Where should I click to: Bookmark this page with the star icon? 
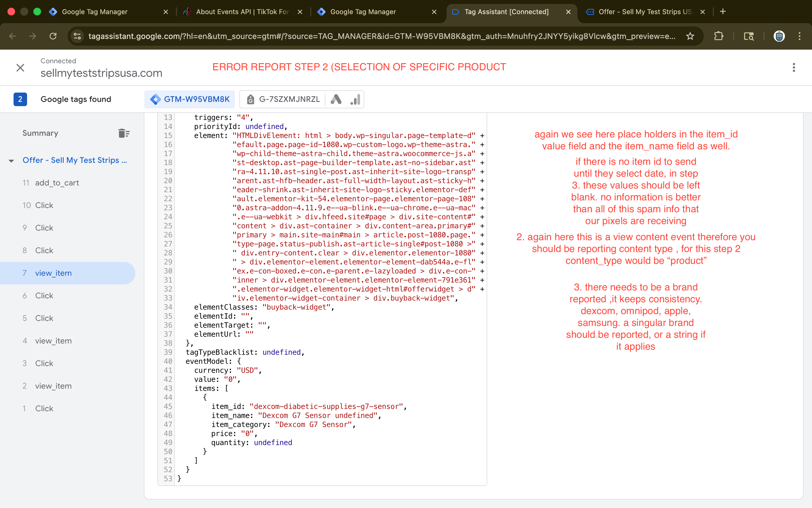[x=690, y=36]
